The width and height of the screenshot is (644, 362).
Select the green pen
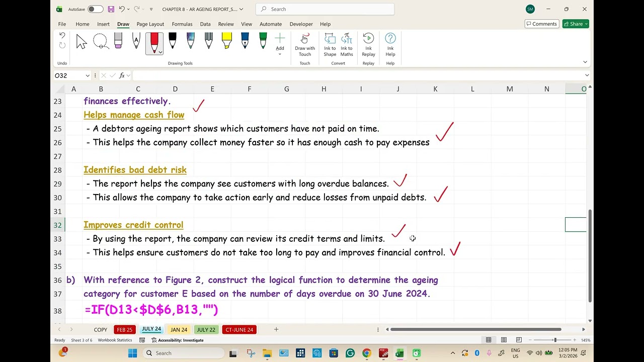263,41
